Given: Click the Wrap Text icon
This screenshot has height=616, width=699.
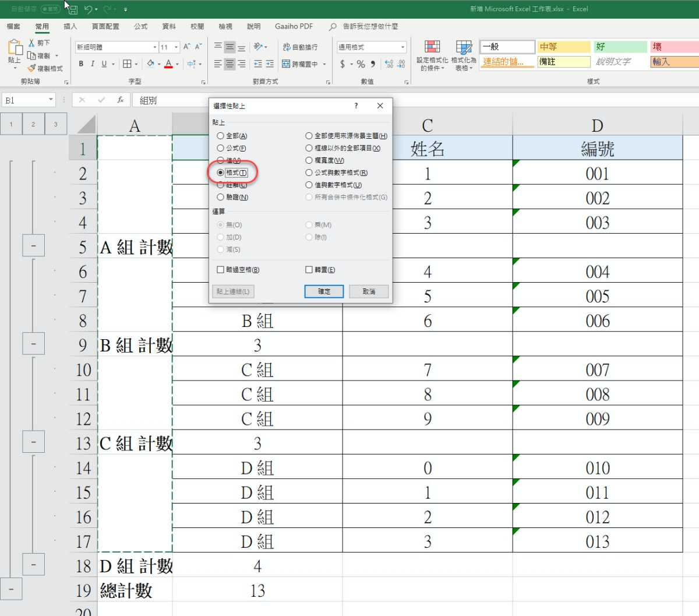Looking at the screenshot, I should [300, 47].
